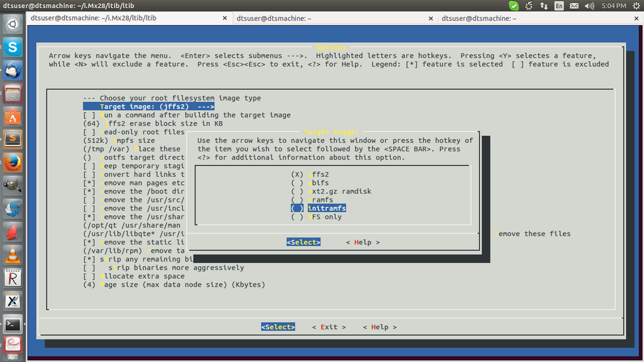Close the third terminal tab

coord(636,18)
